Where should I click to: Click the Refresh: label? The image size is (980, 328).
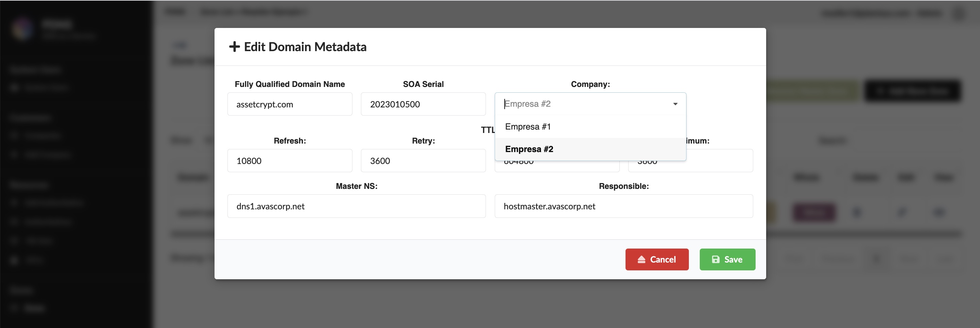pos(289,141)
